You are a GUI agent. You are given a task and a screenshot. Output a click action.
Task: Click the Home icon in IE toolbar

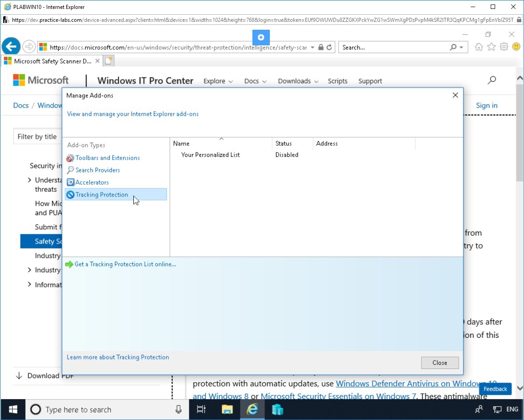(x=479, y=47)
